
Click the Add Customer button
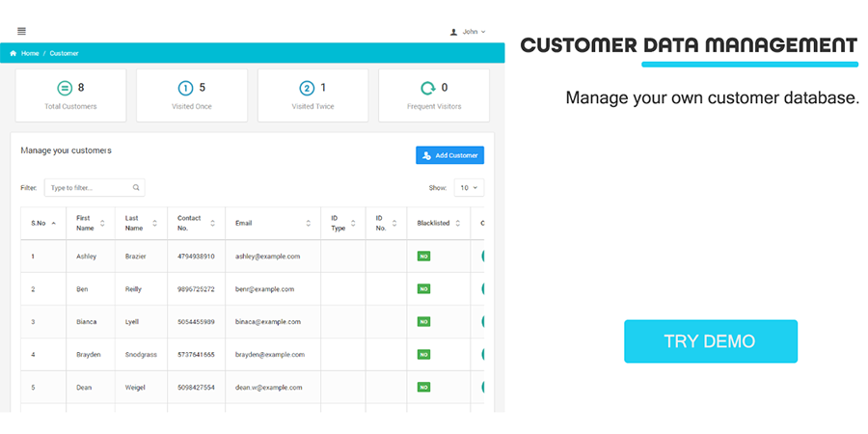pyautogui.click(x=449, y=155)
